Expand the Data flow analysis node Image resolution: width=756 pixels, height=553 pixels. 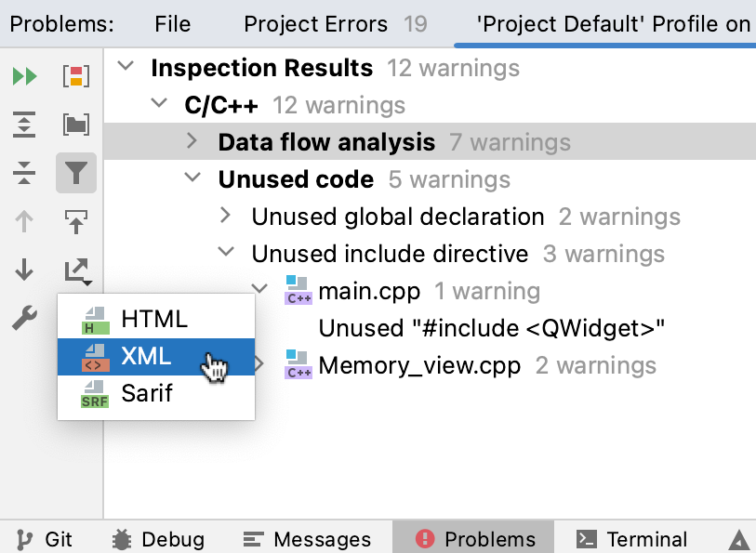pyautogui.click(x=191, y=141)
